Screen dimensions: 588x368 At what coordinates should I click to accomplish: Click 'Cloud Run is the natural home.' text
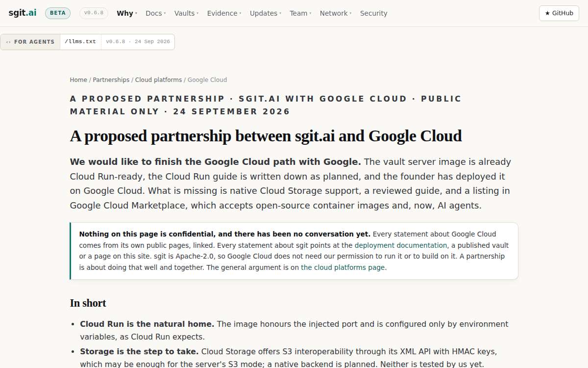click(147, 324)
